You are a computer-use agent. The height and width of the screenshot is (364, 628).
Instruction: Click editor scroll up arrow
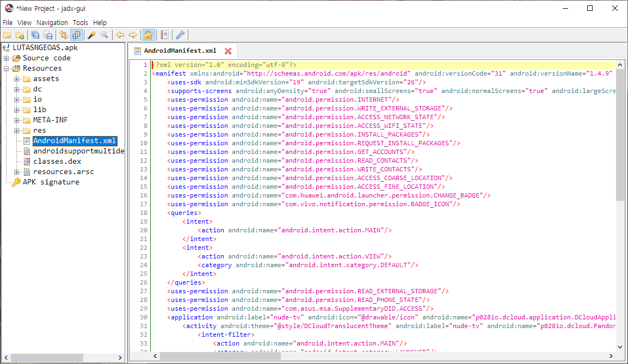(x=620, y=65)
